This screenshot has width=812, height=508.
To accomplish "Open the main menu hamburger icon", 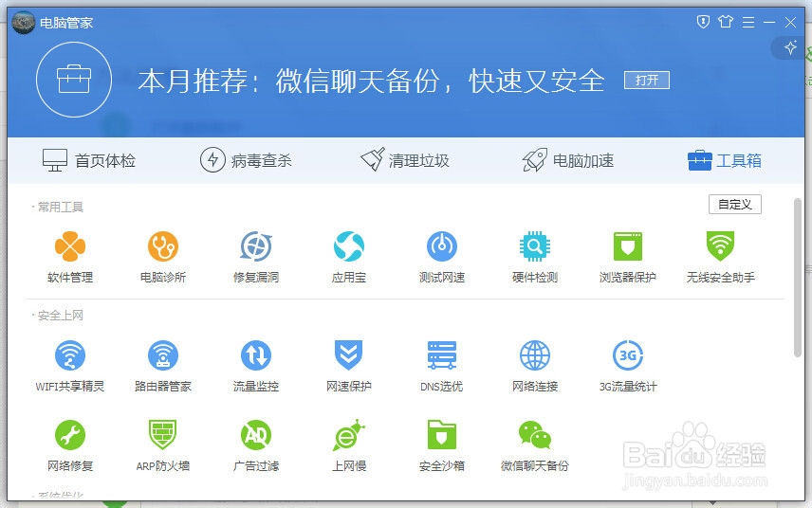I will [x=748, y=22].
